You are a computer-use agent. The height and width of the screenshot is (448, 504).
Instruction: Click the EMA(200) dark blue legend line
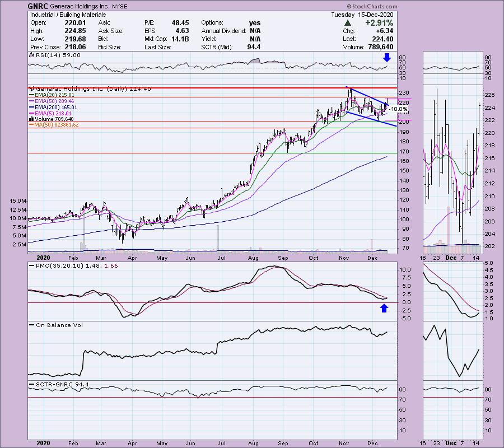pyautogui.click(x=31, y=108)
